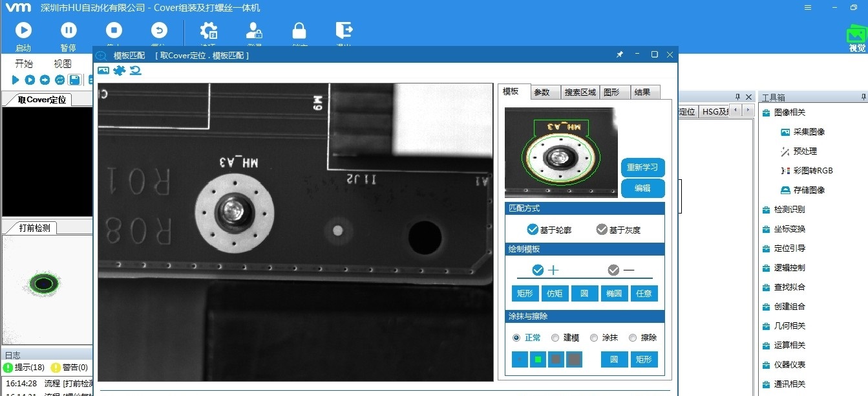Click the circled play icon in the small toolbar

coord(30,80)
